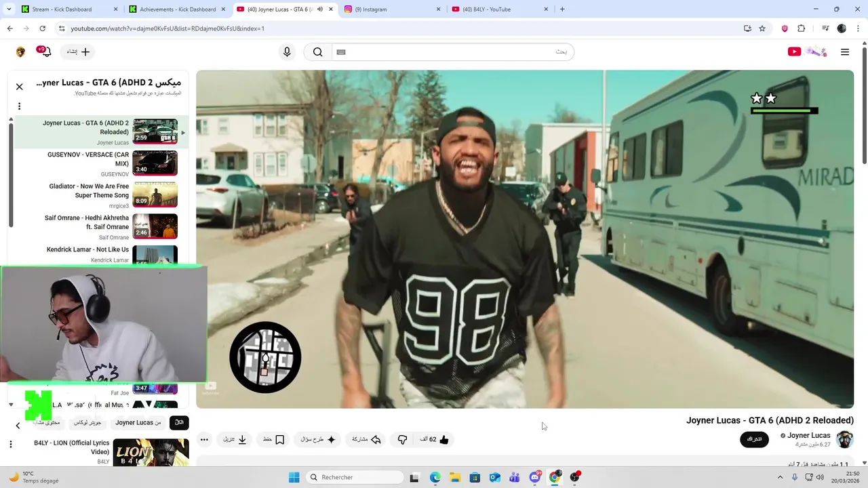Screen dimensions: 868x488
Task: Open the account avatar at top left
Action: tap(20, 52)
